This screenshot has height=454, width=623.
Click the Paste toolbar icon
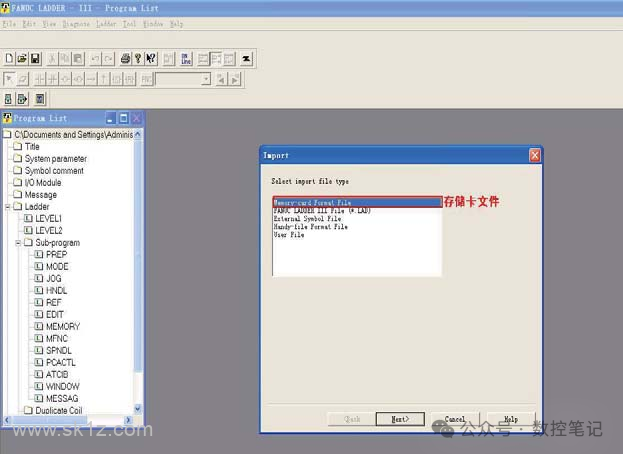click(78, 59)
